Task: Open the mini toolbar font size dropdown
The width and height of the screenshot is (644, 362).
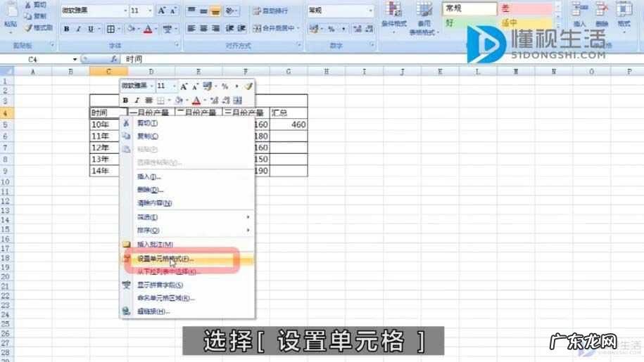Action: [x=174, y=86]
